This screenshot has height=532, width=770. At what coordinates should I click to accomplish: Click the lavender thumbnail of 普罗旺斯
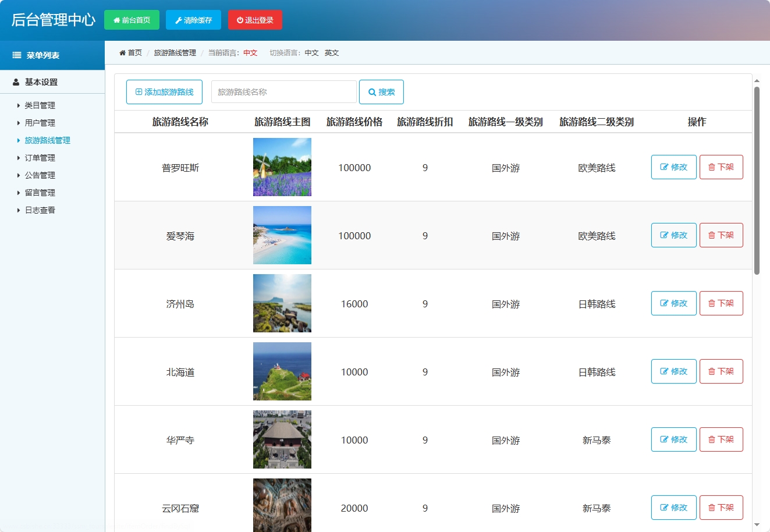(282, 167)
